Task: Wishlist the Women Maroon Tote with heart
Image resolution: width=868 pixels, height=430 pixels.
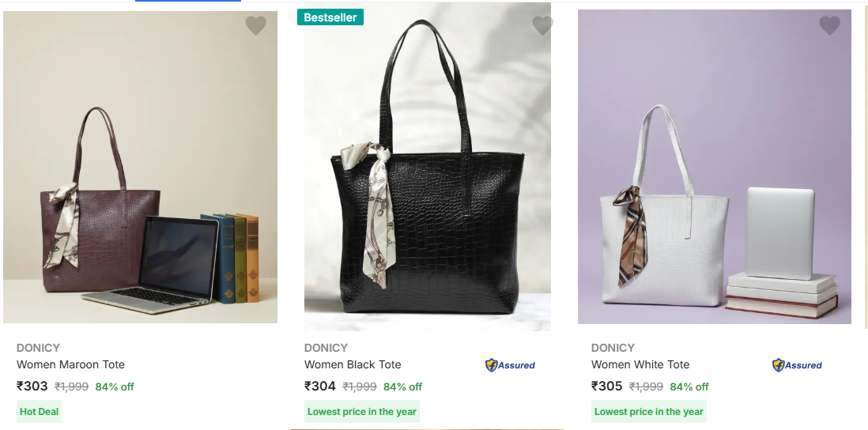Action: click(x=255, y=26)
